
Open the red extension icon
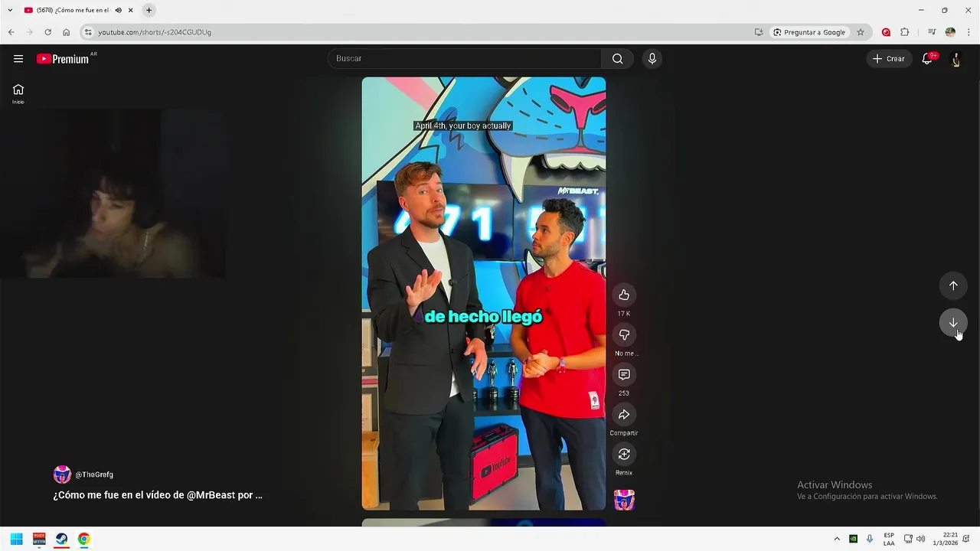tap(886, 32)
